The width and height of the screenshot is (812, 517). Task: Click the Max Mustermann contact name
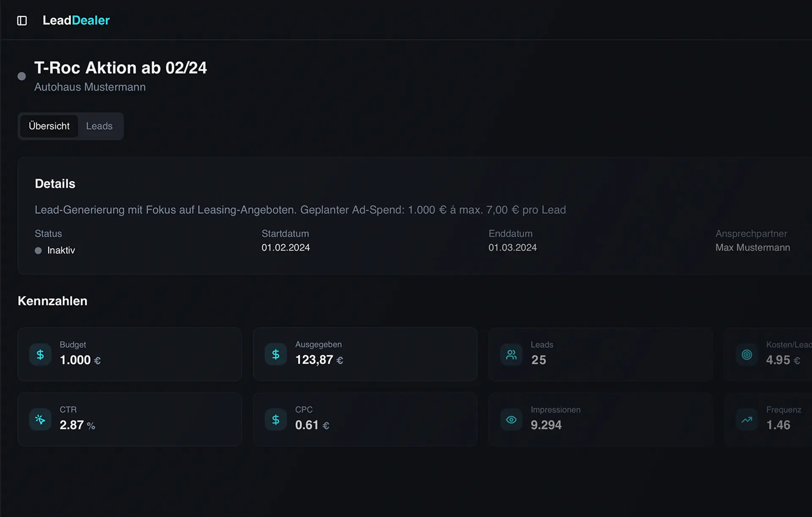pyautogui.click(x=752, y=247)
